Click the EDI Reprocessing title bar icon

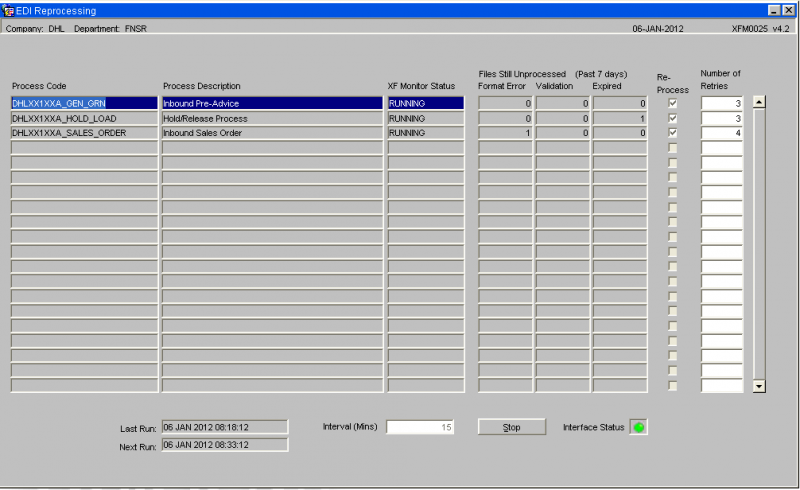click(8, 10)
